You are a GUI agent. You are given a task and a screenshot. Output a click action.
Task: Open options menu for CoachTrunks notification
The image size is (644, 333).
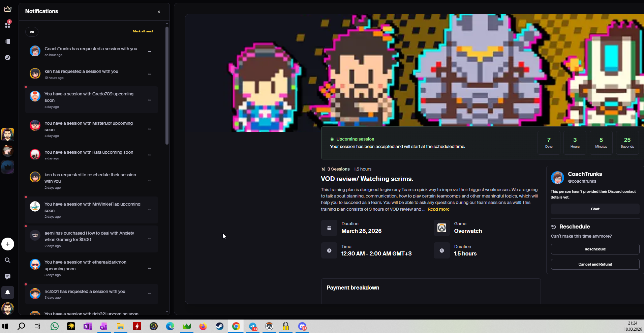pos(149,52)
